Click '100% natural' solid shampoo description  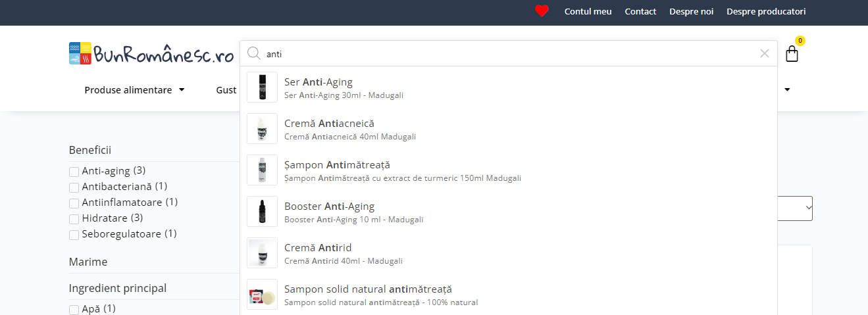point(381,303)
